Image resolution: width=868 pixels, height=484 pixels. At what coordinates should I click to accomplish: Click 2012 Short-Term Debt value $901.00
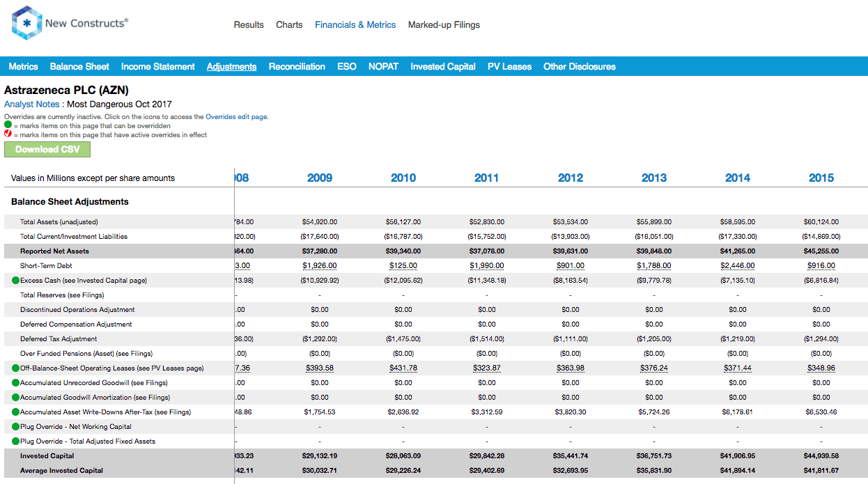point(571,266)
